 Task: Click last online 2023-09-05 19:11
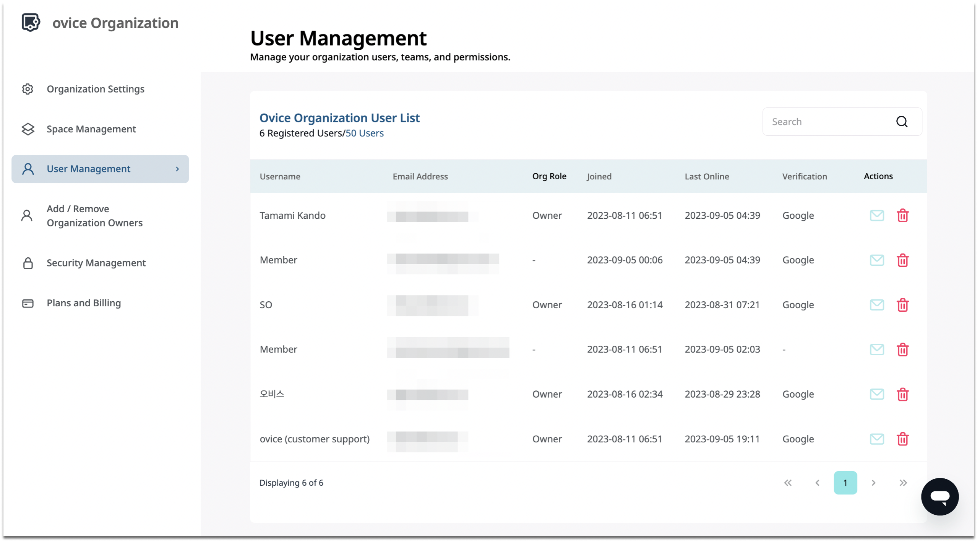tap(722, 439)
